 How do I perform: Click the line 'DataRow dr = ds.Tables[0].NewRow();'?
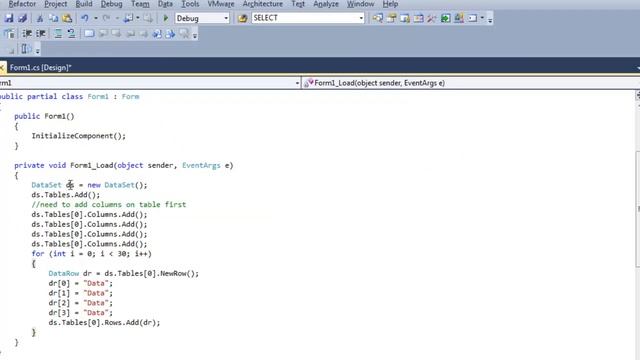(x=124, y=273)
